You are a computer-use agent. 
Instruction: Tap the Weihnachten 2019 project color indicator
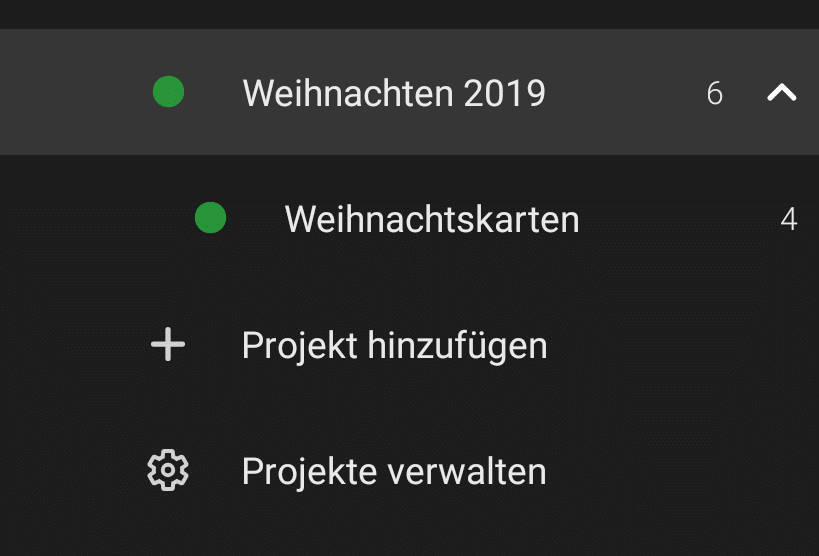[168, 91]
